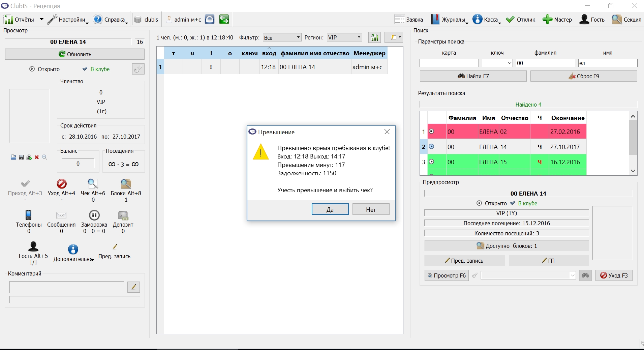Select the radio button in ЕЛЕНА 15 row
644x350 pixels.
point(431,162)
